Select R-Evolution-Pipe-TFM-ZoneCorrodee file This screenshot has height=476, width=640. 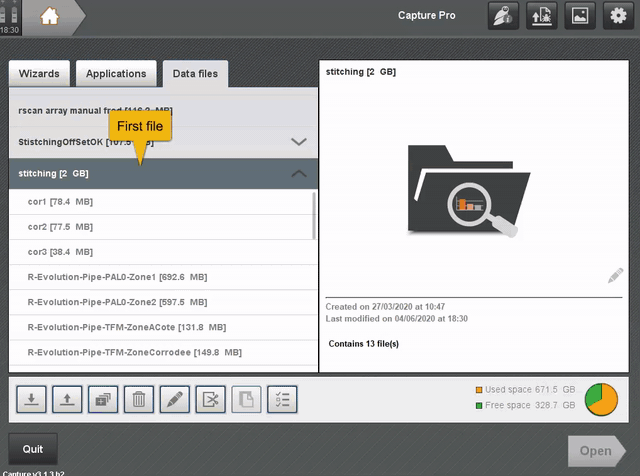(x=163, y=352)
